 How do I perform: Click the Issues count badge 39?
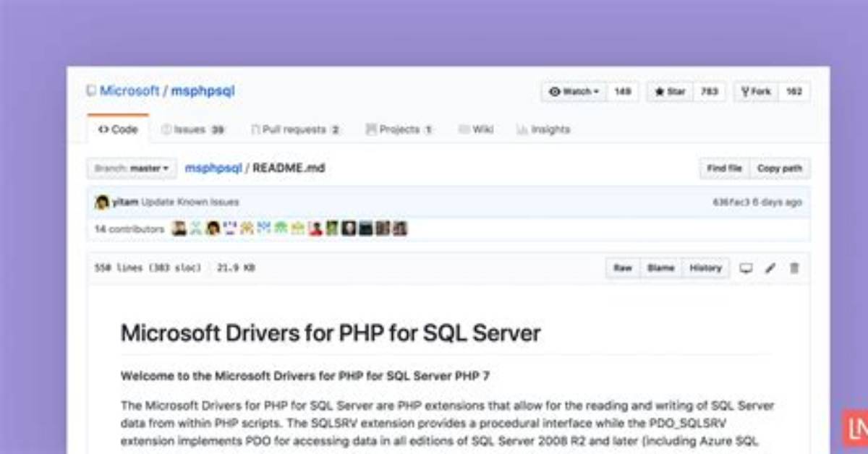coord(218,130)
